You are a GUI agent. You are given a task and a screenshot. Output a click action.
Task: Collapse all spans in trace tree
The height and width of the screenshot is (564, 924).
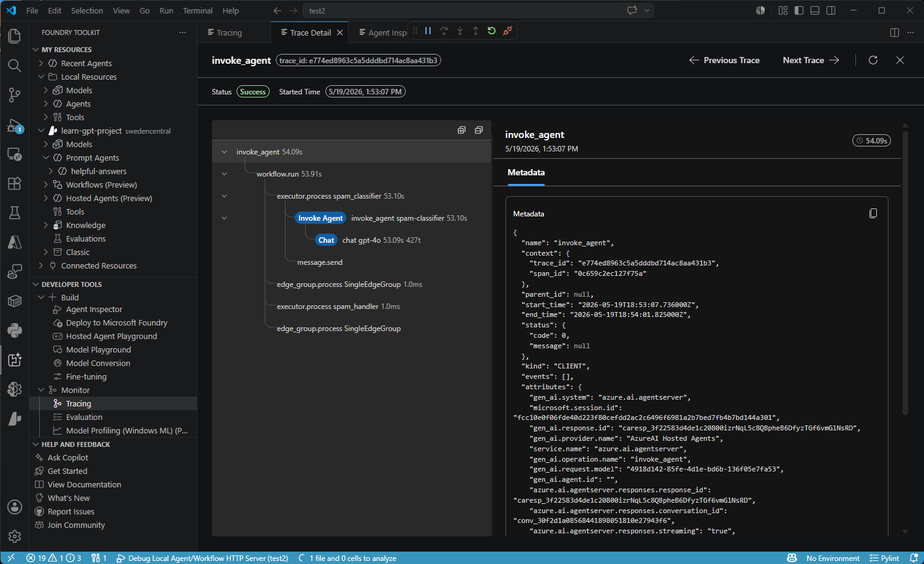click(479, 130)
